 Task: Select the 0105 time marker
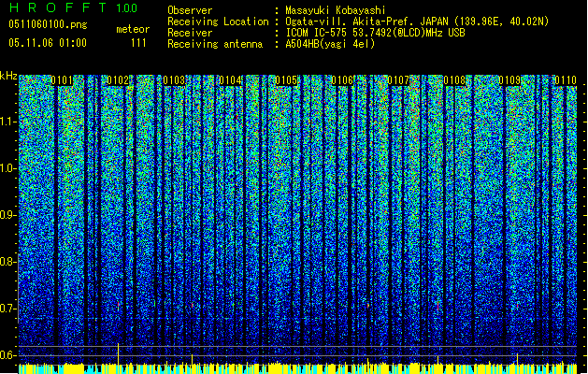(286, 81)
